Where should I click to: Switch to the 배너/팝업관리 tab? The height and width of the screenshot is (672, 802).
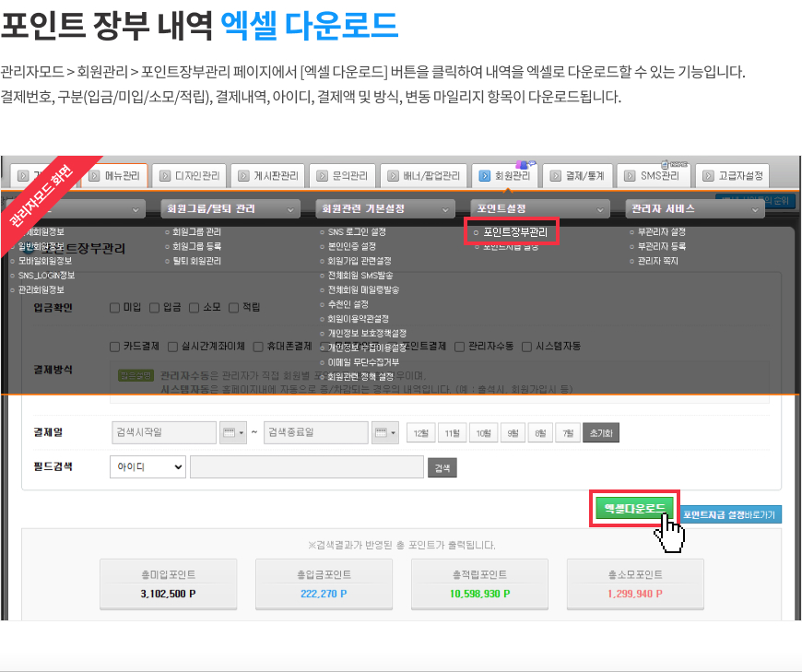pos(423,176)
